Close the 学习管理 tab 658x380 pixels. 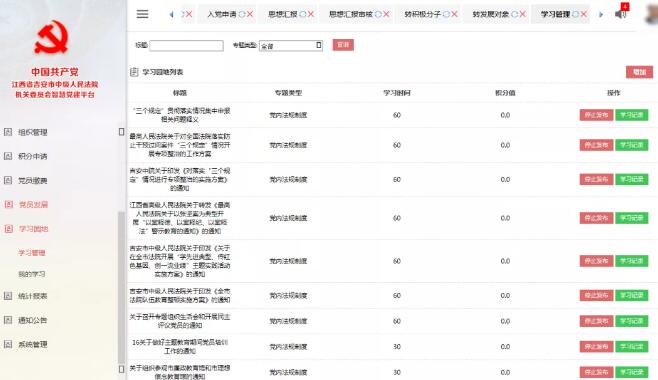pos(584,14)
